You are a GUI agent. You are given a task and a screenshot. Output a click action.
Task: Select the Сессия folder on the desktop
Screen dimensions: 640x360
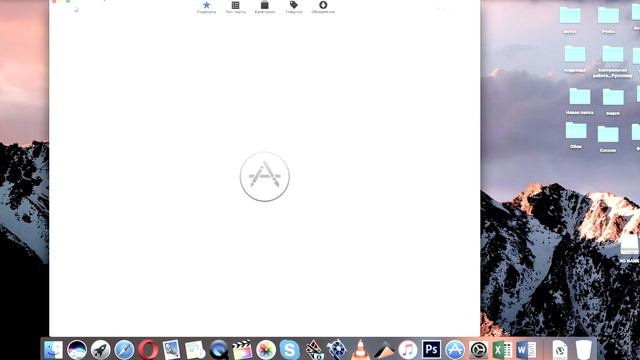pos(608,139)
